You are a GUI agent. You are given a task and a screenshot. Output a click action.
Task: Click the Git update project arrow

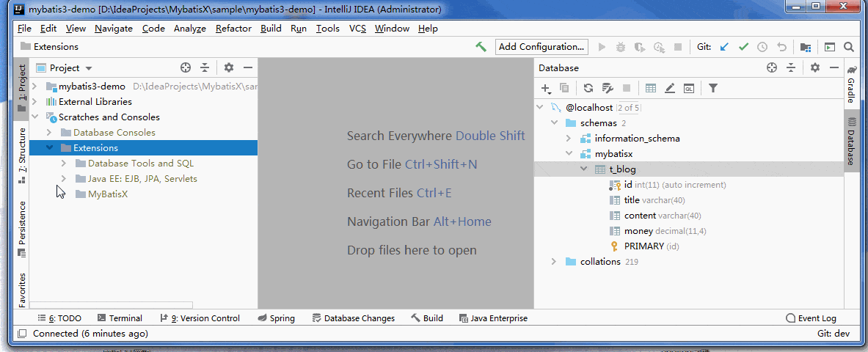tap(724, 47)
